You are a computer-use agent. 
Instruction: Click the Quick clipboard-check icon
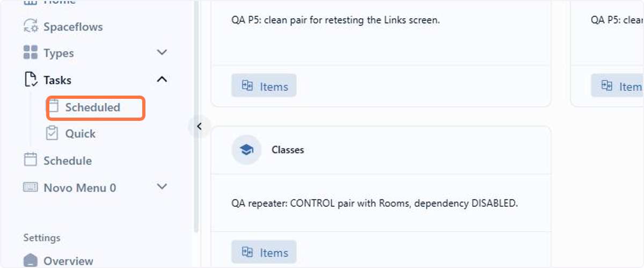coord(52,133)
